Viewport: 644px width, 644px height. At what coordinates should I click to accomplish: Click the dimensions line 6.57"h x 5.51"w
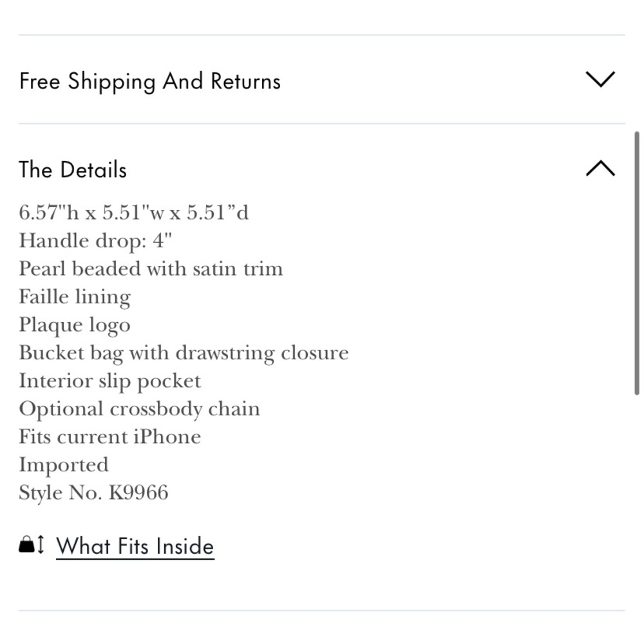(x=134, y=213)
